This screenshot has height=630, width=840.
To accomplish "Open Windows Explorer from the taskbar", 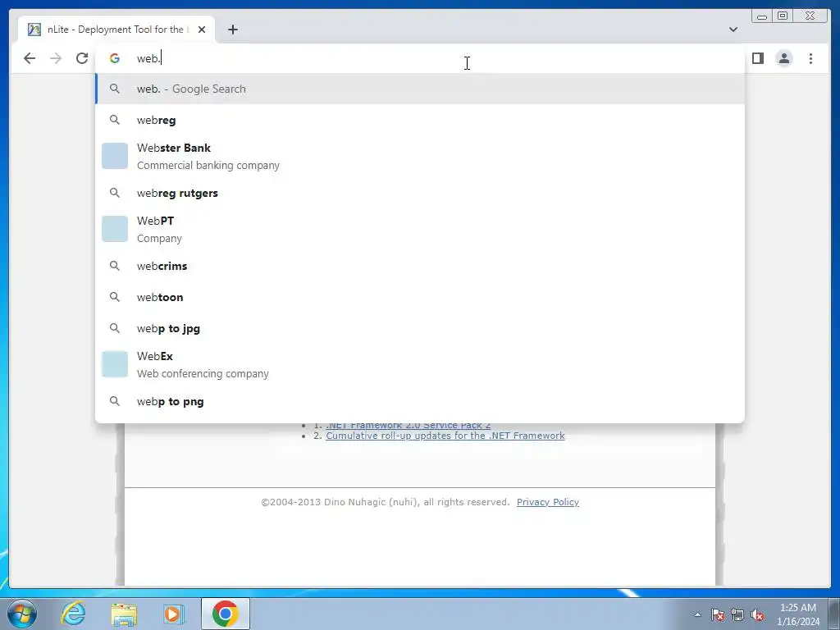I will coord(124,614).
